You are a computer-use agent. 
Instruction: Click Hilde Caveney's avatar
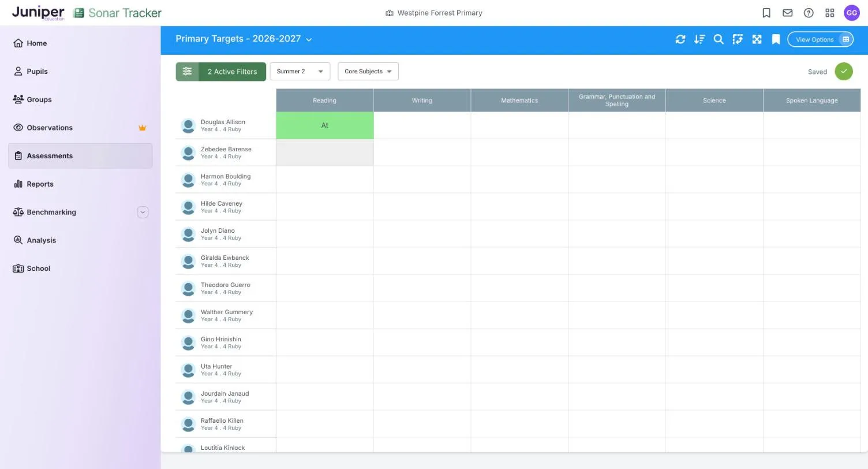pyautogui.click(x=188, y=207)
